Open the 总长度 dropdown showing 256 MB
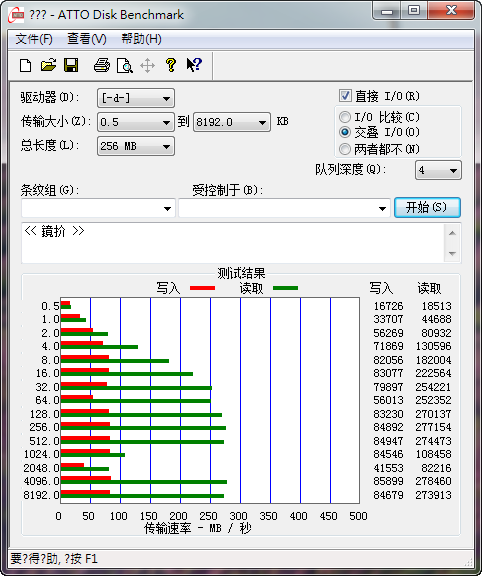Screen dimensions: 482x576 [136, 146]
